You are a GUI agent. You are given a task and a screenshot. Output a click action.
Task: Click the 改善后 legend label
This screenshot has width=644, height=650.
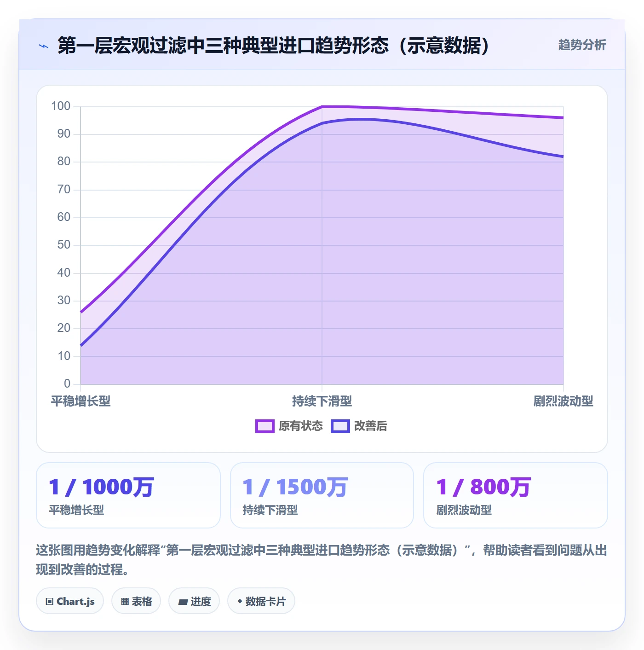[x=370, y=426]
